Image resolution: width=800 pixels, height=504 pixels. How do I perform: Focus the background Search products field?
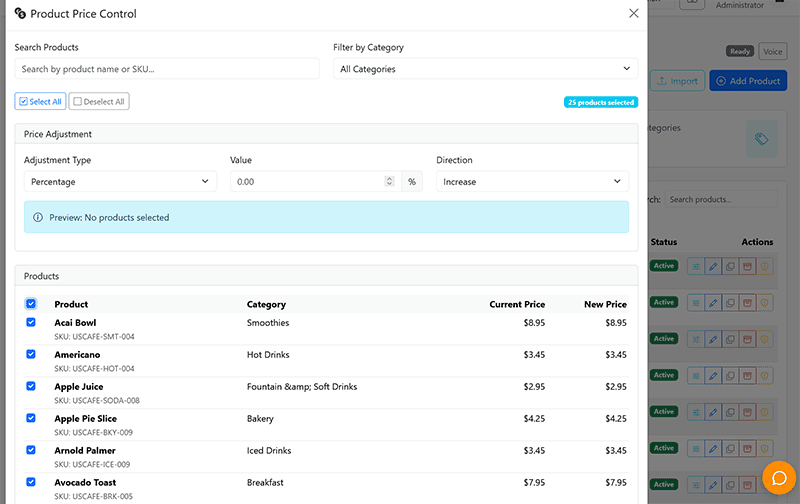point(721,199)
